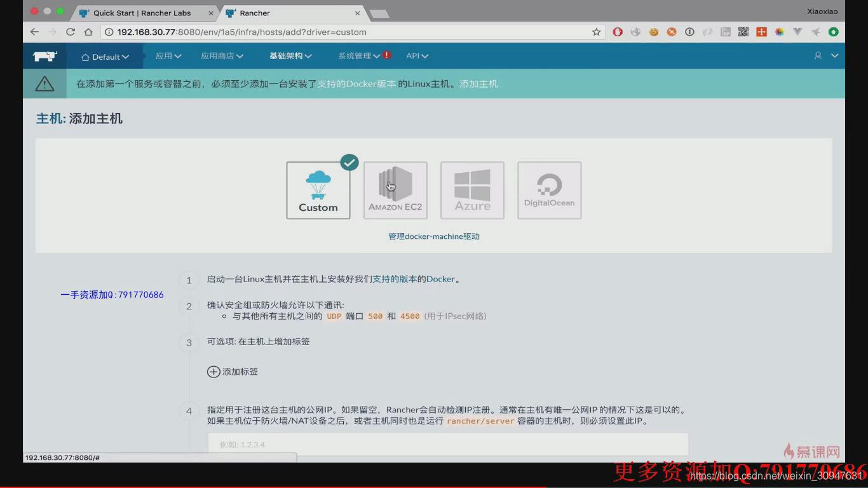
Task: Click the Rancher cow logo icon
Action: [45, 56]
